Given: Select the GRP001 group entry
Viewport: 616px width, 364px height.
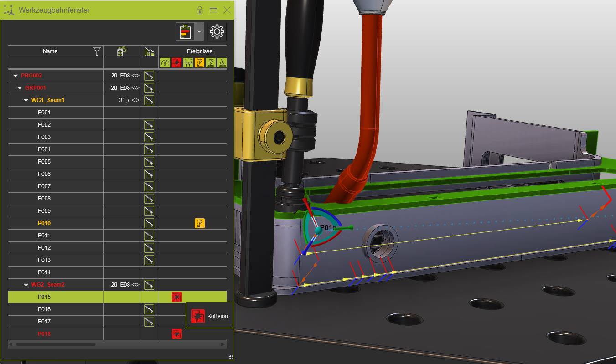Looking at the screenshot, I should 36,88.
